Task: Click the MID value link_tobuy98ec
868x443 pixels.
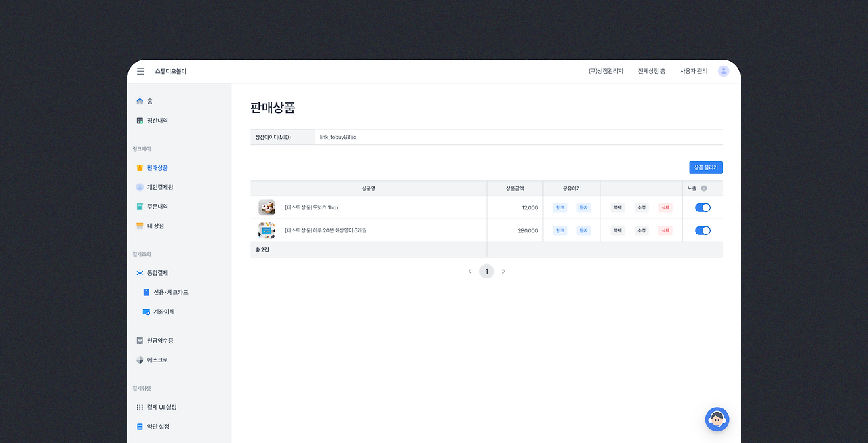Action: click(x=338, y=138)
